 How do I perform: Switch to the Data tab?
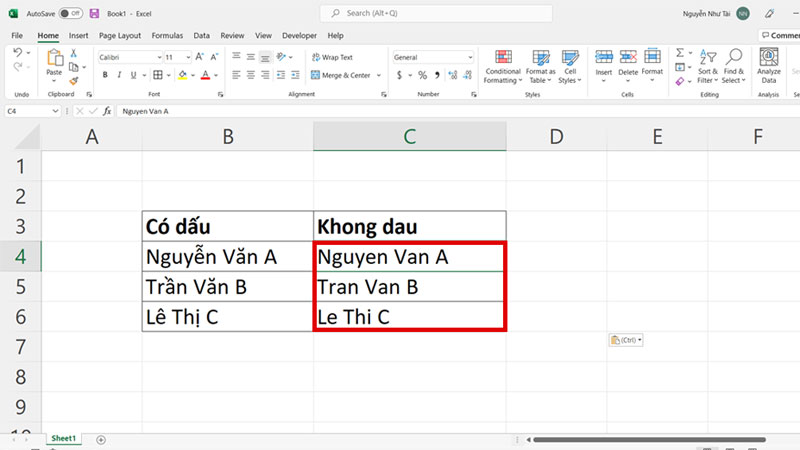(x=202, y=36)
